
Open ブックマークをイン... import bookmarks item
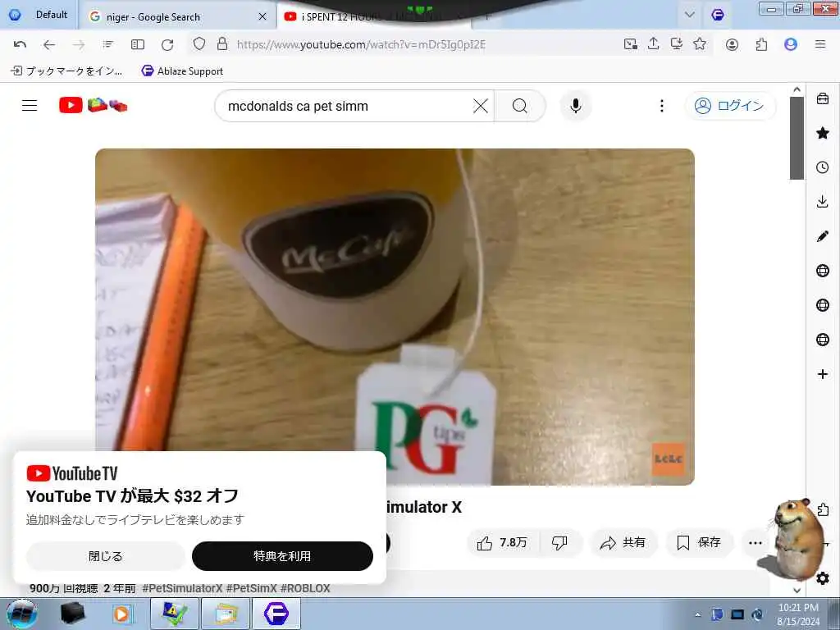(67, 71)
